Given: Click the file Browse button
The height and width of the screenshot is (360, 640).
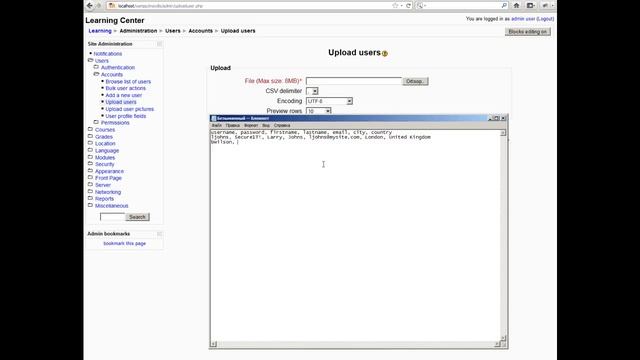Looking at the screenshot, I should 415,81.
